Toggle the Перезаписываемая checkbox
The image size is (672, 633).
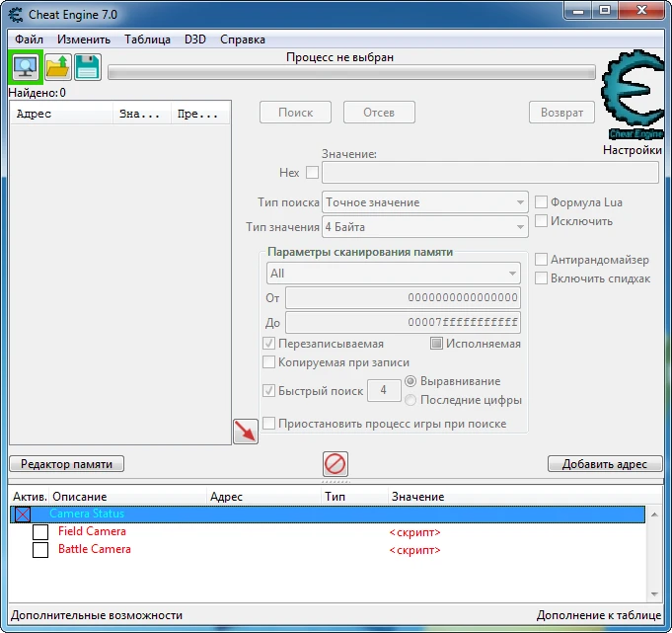tap(268, 343)
